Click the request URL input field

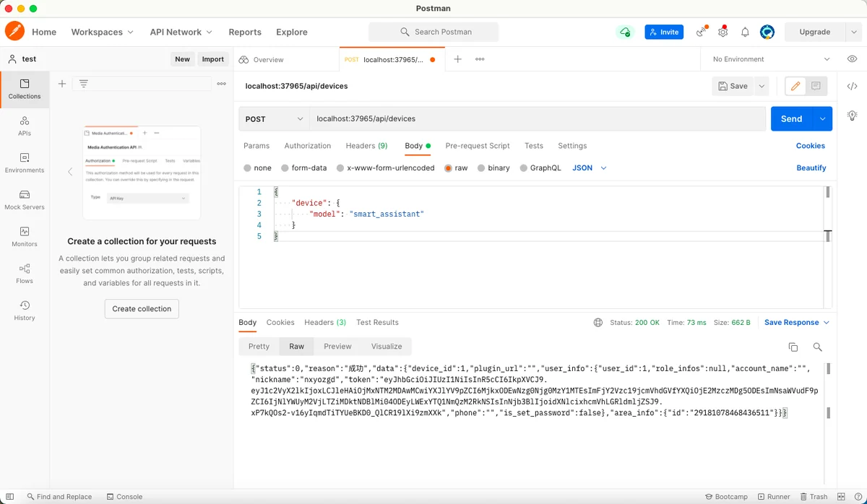(x=538, y=119)
